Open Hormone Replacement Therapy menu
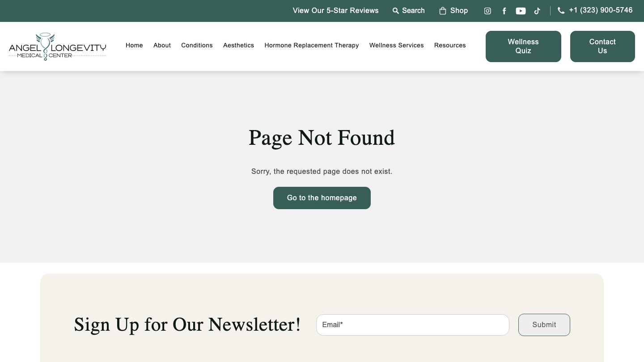644x362 pixels. [312, 45]
